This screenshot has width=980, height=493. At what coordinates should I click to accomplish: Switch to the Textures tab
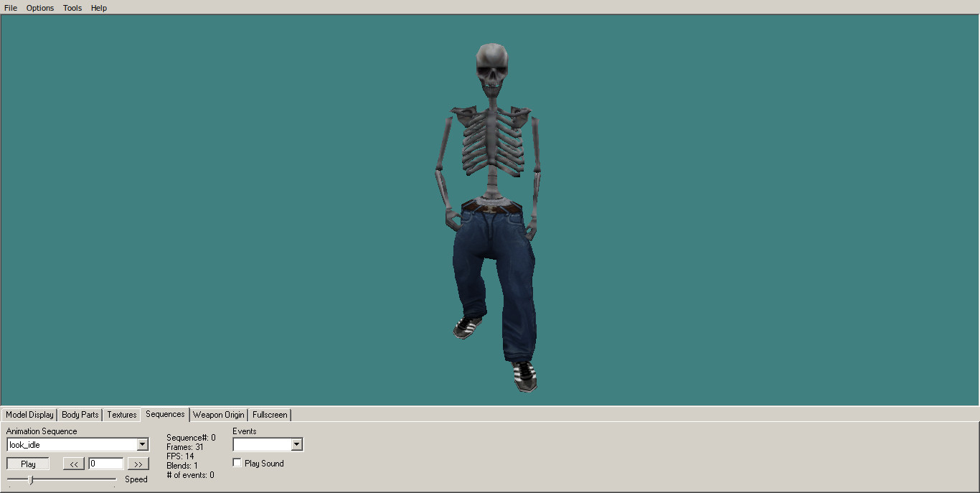pyautogui.click(x=121, y=415)
